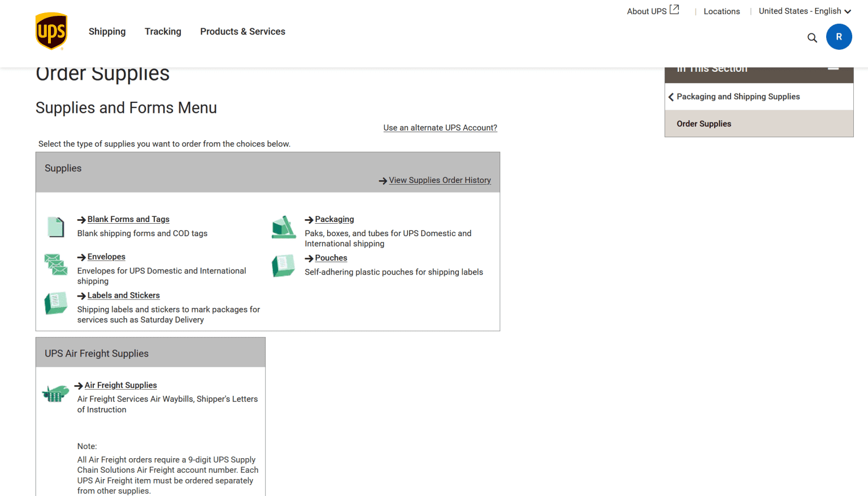Open the user profile avatar R
This screenshot has height=496, width=868.
839,37
